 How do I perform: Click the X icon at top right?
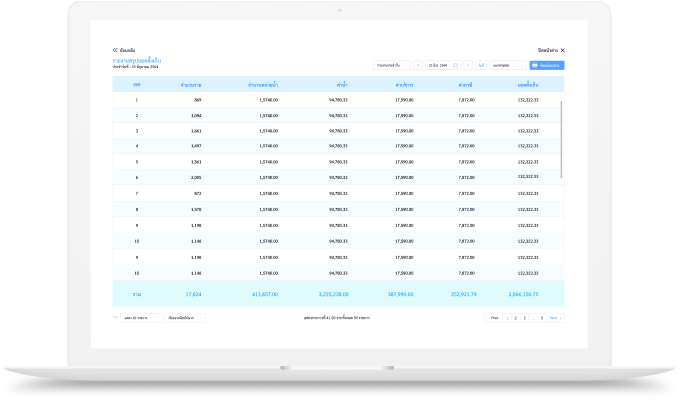point(562,50)
